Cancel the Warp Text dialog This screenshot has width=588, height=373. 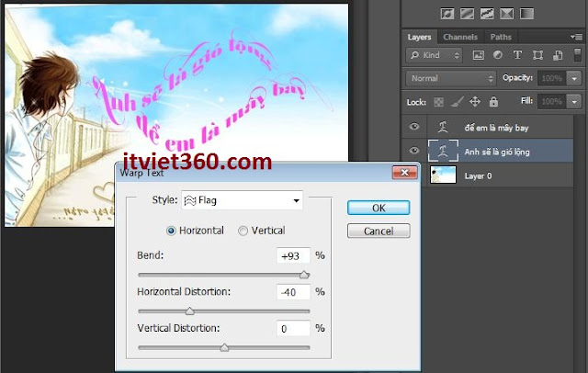[x=378, y=231]
